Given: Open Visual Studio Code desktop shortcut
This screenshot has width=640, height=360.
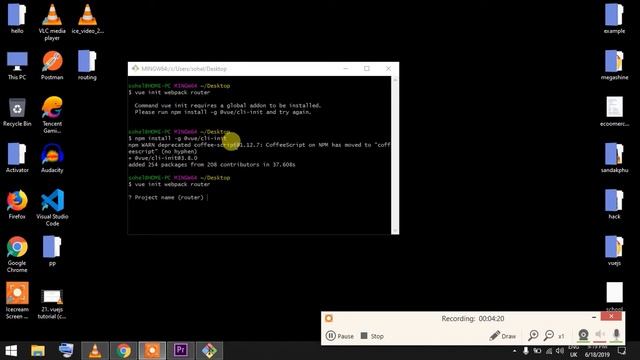Looking at the screenshot, I should coord(52,207).
